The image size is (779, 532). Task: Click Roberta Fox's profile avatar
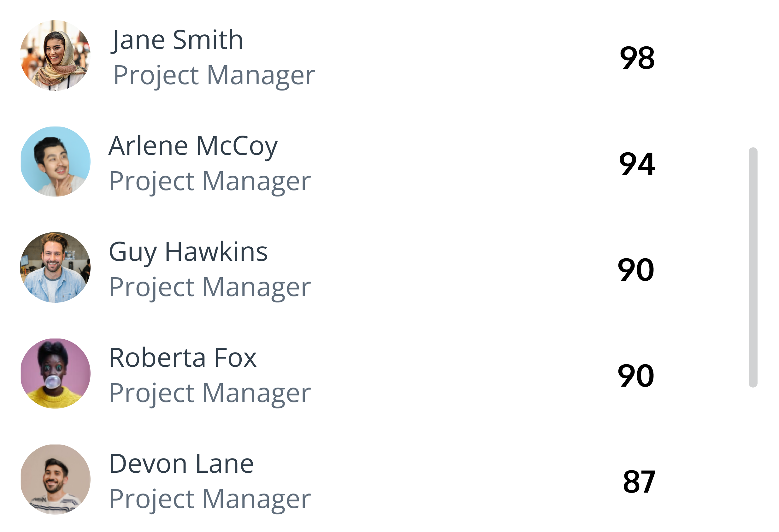(x=55, y=373)
